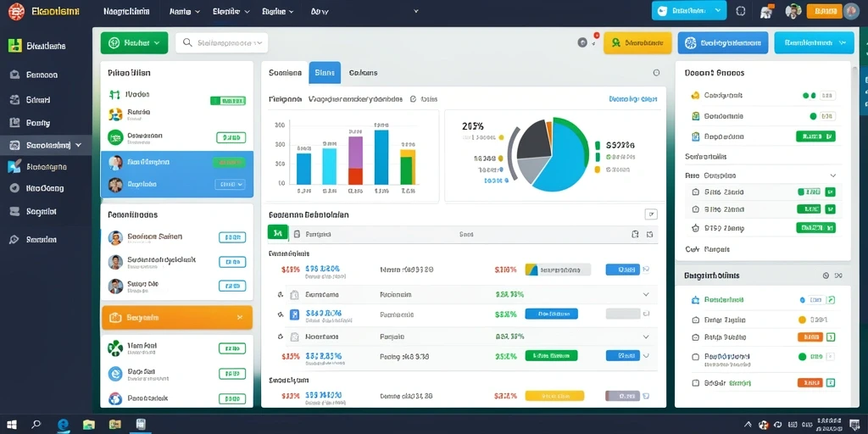Open File Explorer from the taskbar

click(x=88, y=425)
